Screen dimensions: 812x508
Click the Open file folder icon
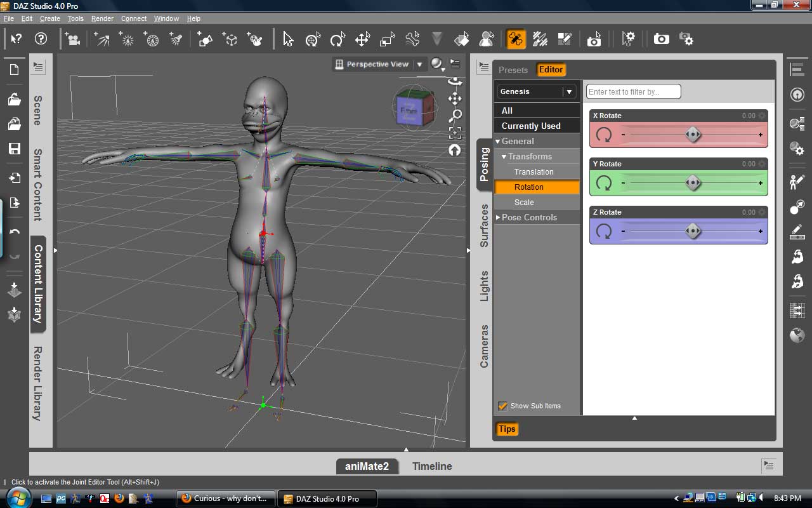tap(14, 99)
